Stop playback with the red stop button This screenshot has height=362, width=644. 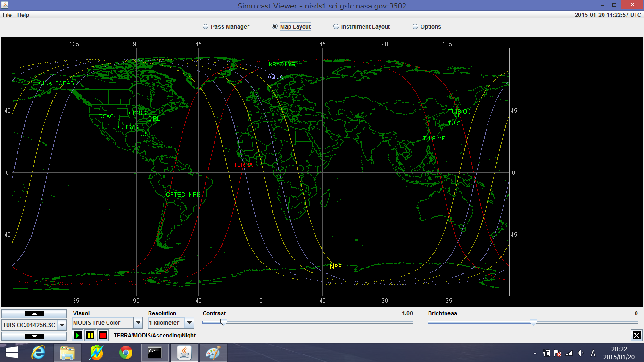pyautogui.click(x=103, y=336)
